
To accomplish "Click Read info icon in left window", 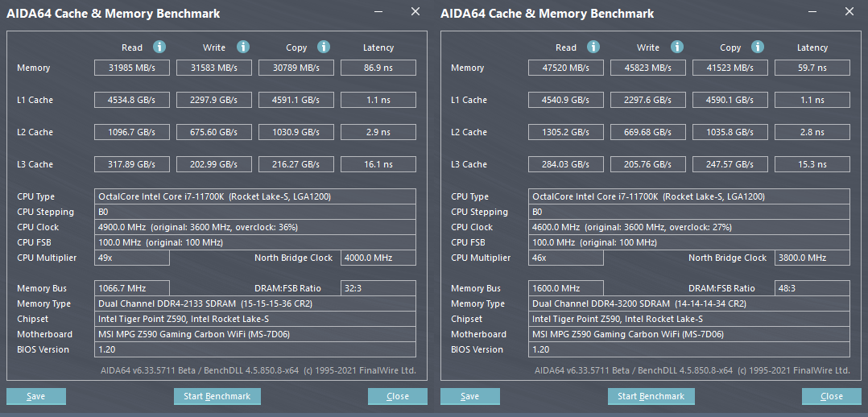I will pos(159,47).
